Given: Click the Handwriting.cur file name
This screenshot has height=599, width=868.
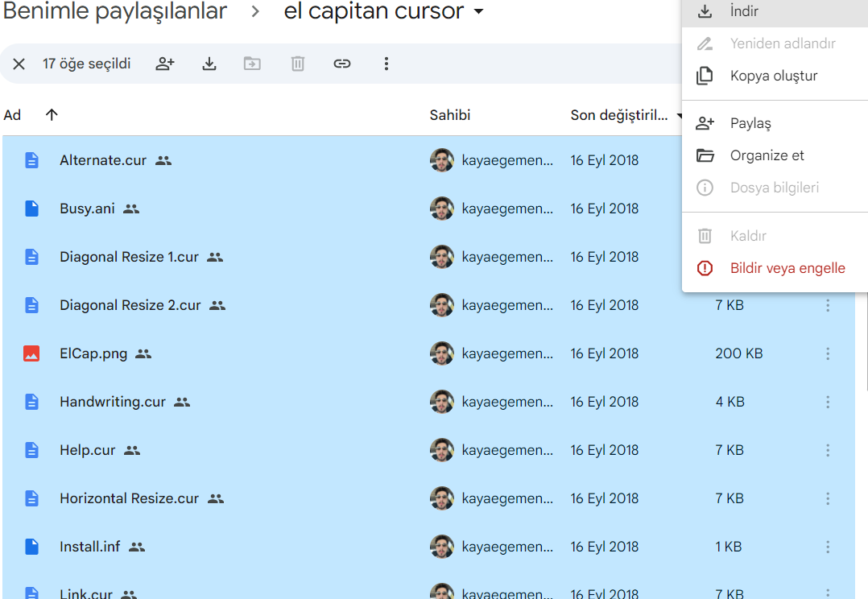Looking at the screenshot, I should click(113, 402).
